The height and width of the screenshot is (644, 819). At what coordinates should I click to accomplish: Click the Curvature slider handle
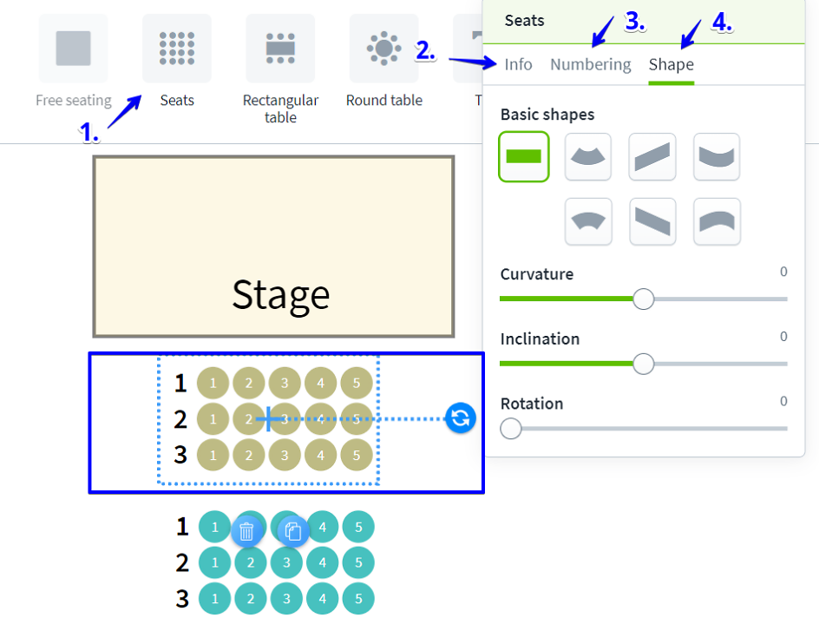(643, 299)
